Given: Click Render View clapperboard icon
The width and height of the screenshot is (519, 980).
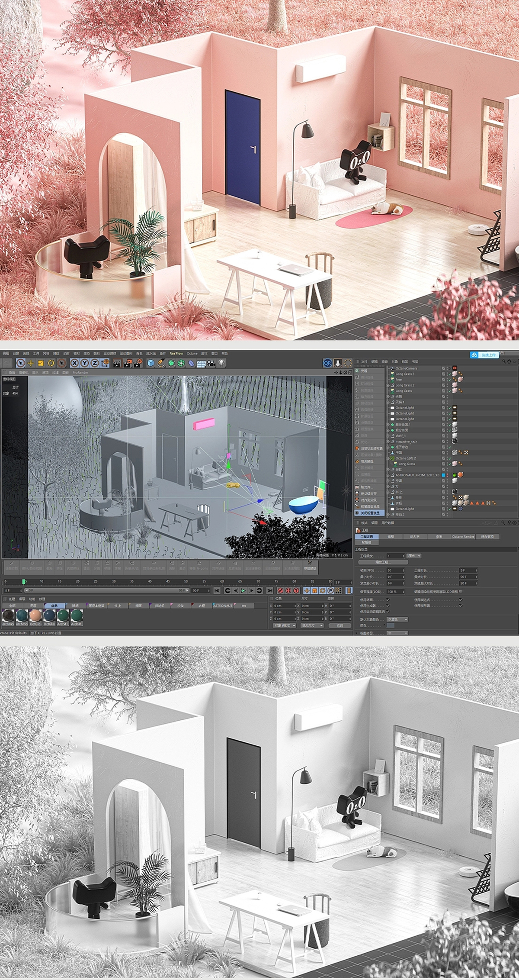Looking at the screenshot, I should (117, 363).
